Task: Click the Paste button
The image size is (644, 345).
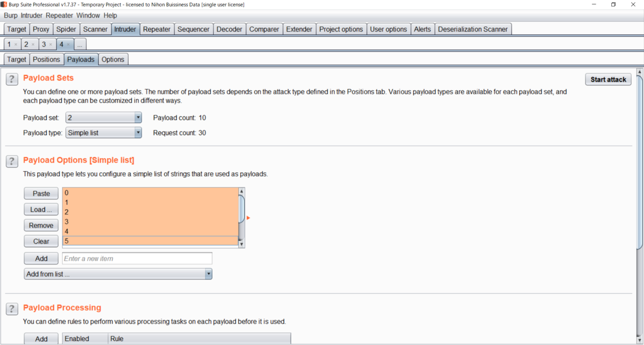Action: pos(41,194)
